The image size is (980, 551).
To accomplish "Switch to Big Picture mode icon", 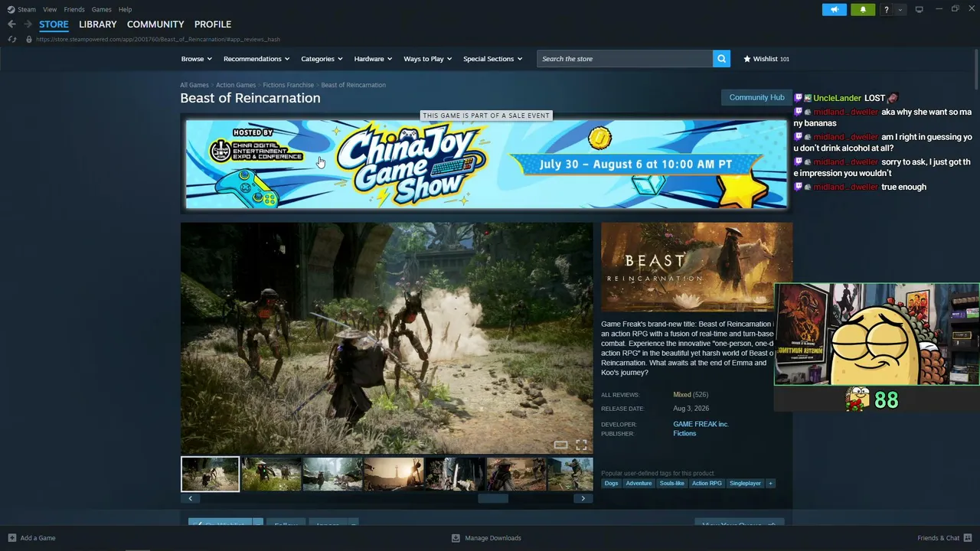I will coord(920,9).
